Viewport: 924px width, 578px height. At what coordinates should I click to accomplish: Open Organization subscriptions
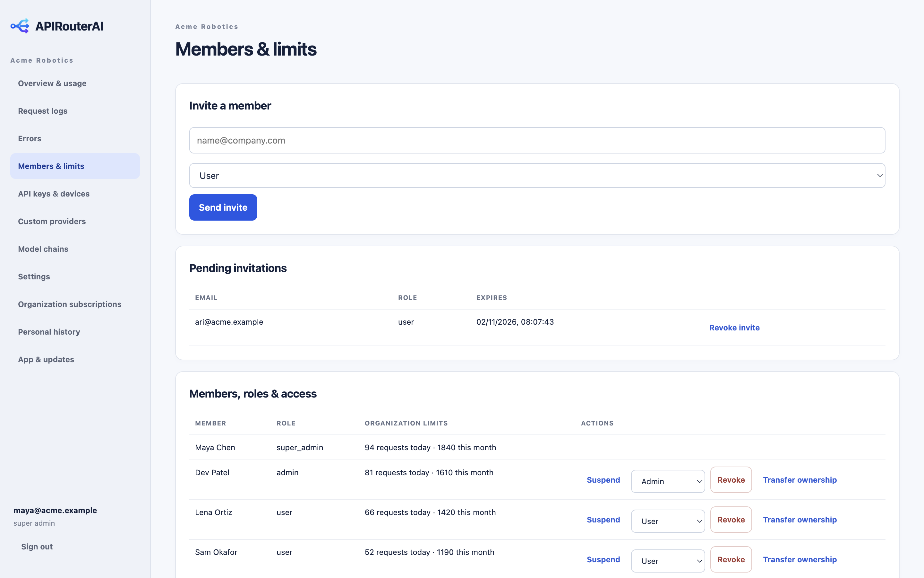click(75, 304)
